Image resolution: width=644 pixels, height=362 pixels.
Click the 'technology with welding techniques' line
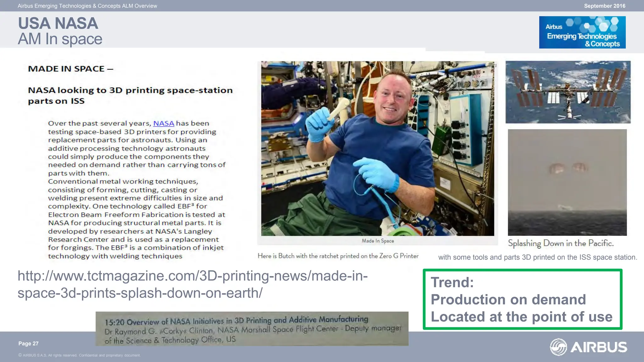tap(115, 256)
